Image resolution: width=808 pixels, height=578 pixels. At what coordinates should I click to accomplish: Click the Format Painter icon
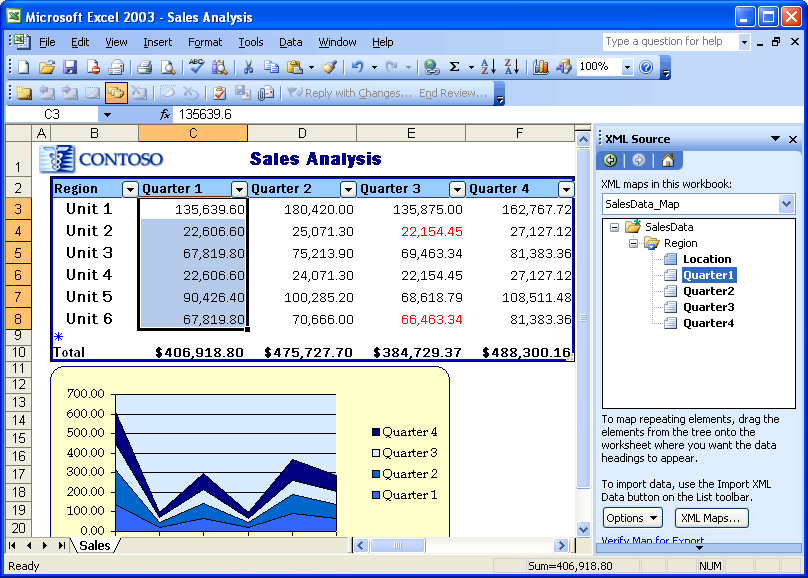[330, 66]
